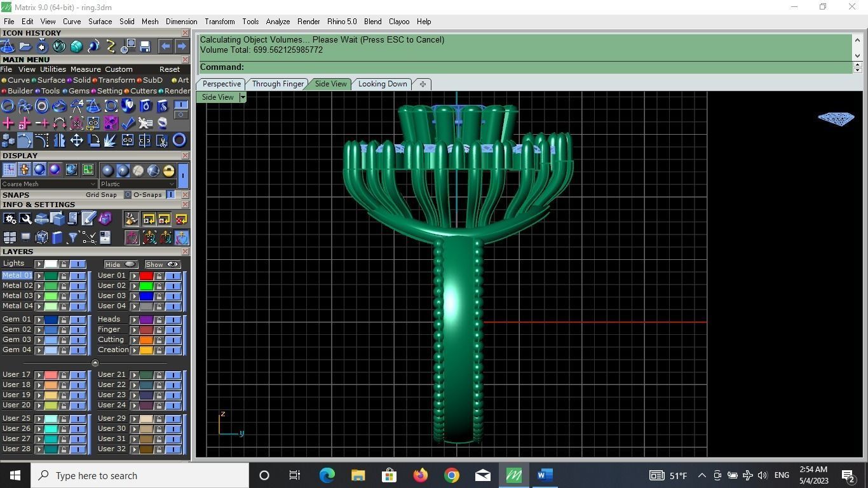This screenshot has height=488, width=868.
Task: Switch to the Looking Down tab
Action: tap(383, 84)
